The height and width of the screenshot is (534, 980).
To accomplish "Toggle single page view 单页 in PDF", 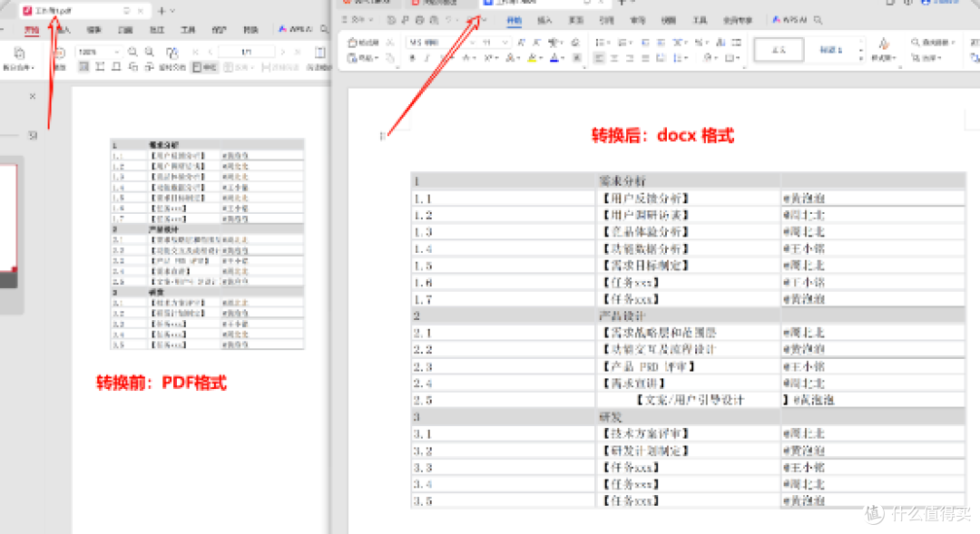I will point(204,67).
